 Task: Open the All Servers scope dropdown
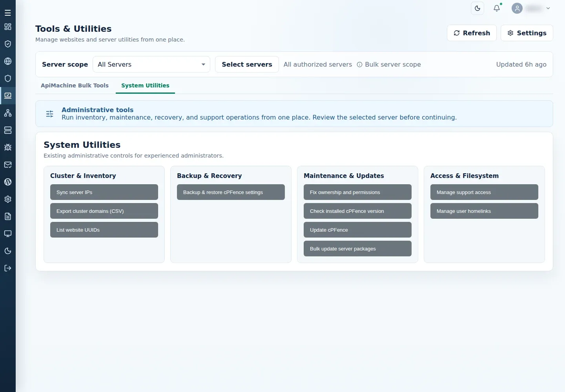[x=151, y=64]
